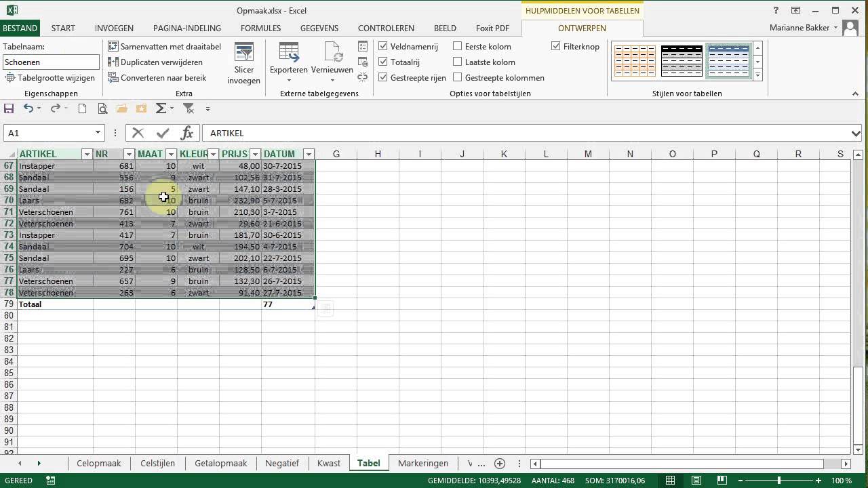Viewport: 868px width, 488px height.
Task: Confirm entry with formula bar checkmark
Action: pyautogui.click(x=163, y=133)
